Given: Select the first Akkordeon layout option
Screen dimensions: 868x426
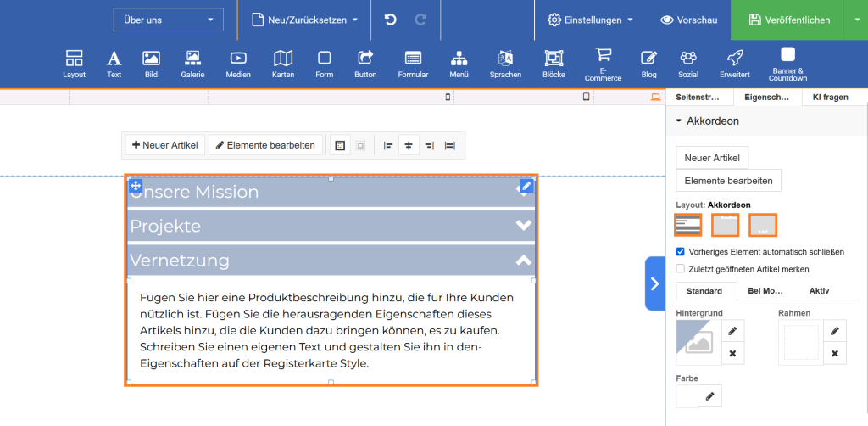Looking at the screenshot, I should click(x=687, y=225).
